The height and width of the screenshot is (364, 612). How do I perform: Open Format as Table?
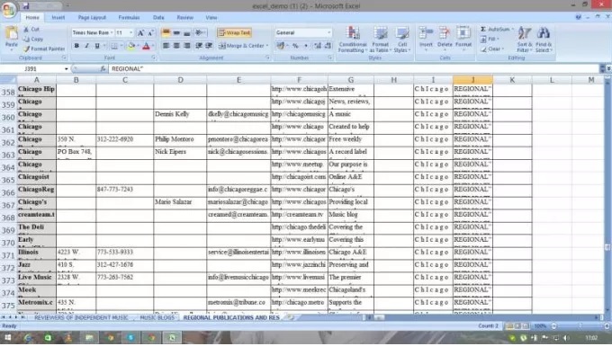pos(380,40)
